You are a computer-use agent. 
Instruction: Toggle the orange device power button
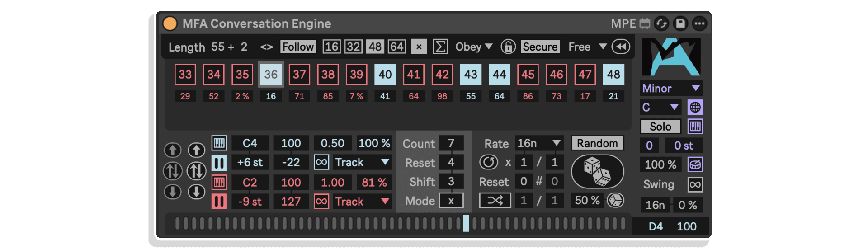[170, 23]
